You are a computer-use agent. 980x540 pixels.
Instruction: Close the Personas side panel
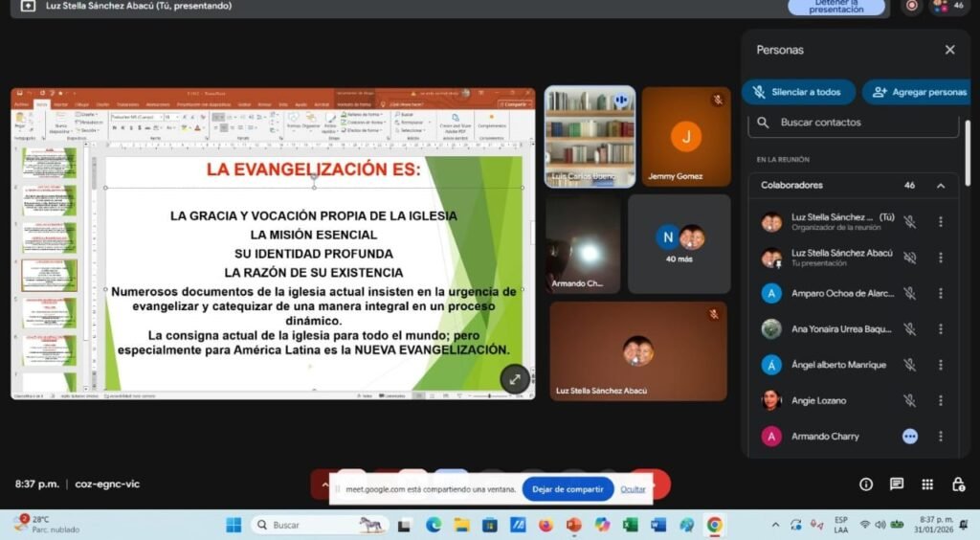click(x=949, y=50)
